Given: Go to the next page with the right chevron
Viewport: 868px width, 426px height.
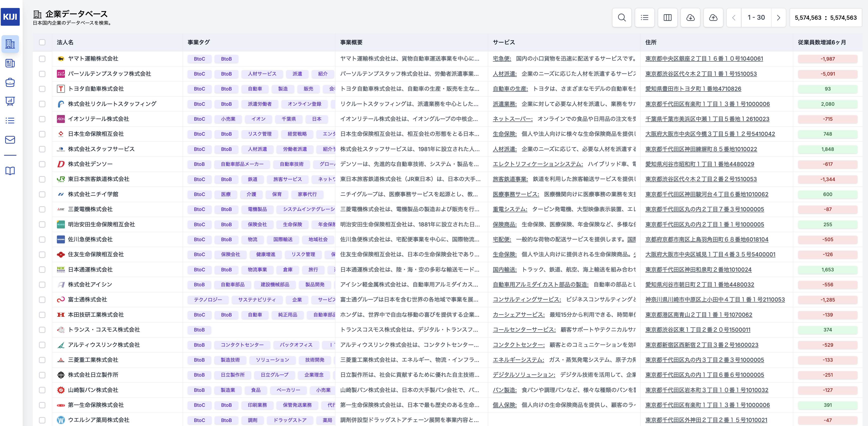Looking at the screenshot, I should [x=778, y=17].
